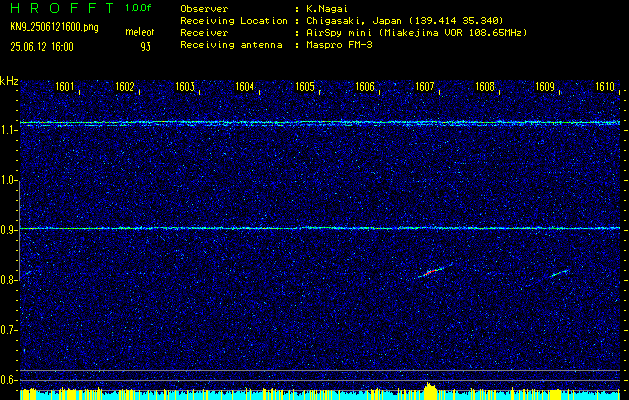The height and width of the screenshot is (400, 629).
Task: Click the 1609 time marker
Action: pyautogui.click(x=545, y=86)
